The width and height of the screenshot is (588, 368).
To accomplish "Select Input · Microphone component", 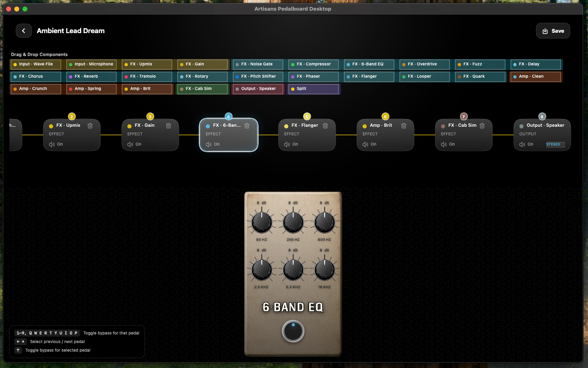I will click(91, 64).
